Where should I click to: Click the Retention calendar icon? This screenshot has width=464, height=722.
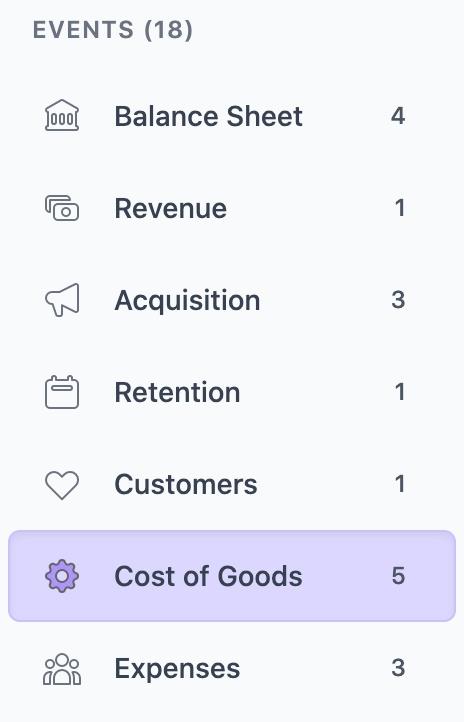coord(62,392)
